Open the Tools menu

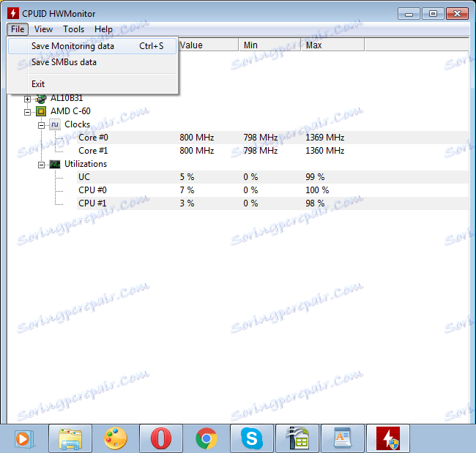tap(73, 29)
